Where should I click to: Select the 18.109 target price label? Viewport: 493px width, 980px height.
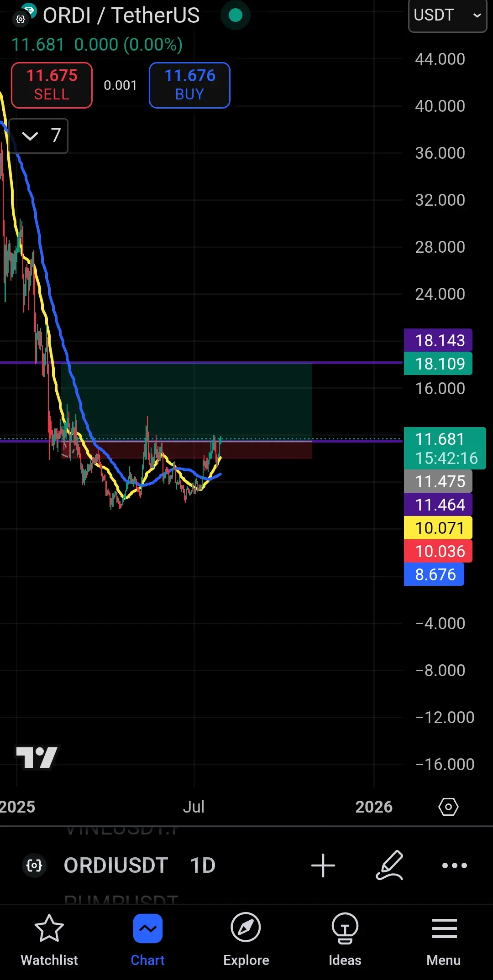pos(438,364)
